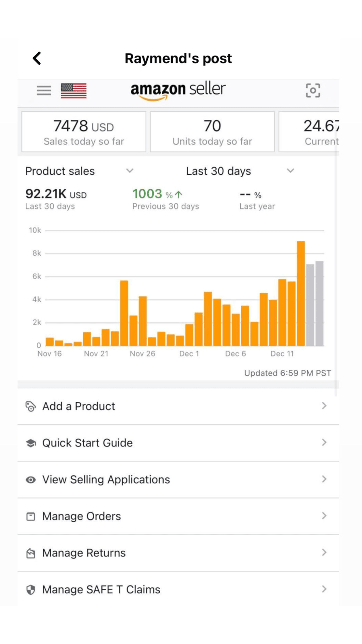Select the Sales today so far card

(84, 132)
